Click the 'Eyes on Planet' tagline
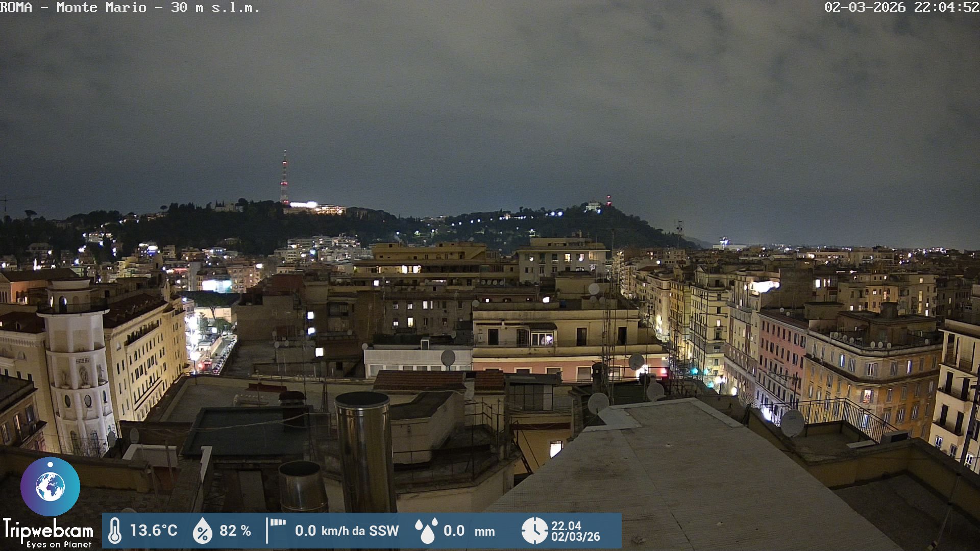The image size is (980, 551). point(59,545)
